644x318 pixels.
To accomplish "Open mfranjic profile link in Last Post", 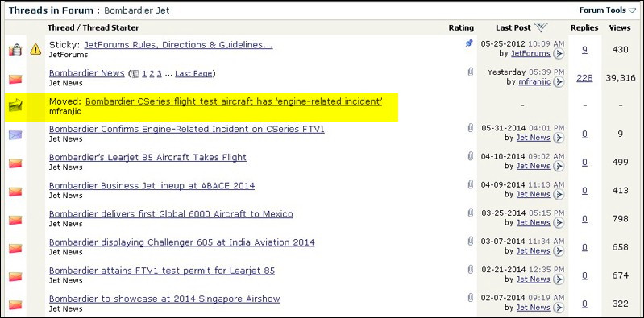I will tap(534, 81).
